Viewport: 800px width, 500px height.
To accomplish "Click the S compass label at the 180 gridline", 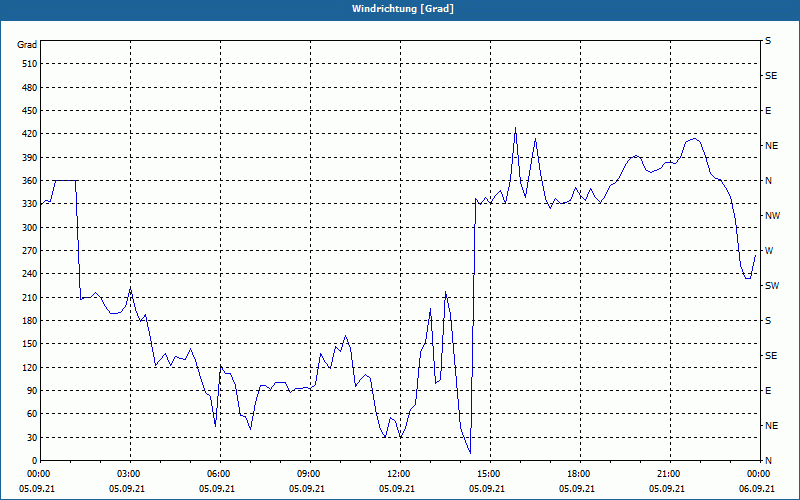I will pyautogui.click(x=768, y=320).
